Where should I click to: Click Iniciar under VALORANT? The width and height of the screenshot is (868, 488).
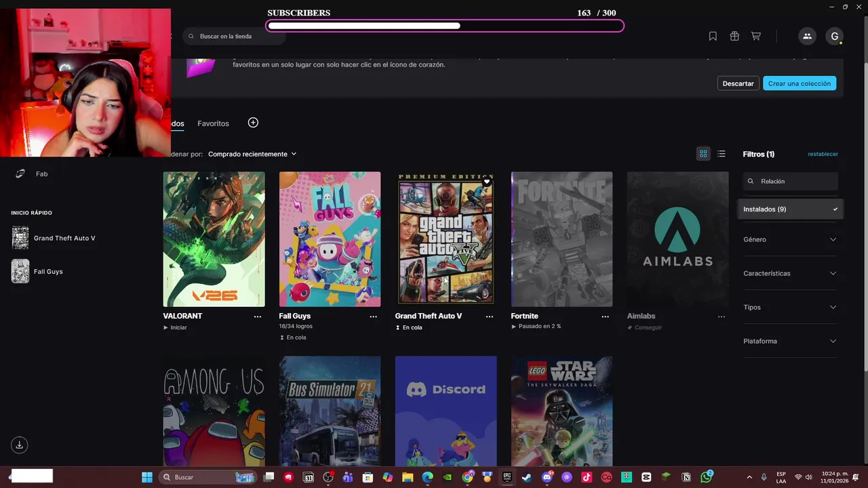175,327
